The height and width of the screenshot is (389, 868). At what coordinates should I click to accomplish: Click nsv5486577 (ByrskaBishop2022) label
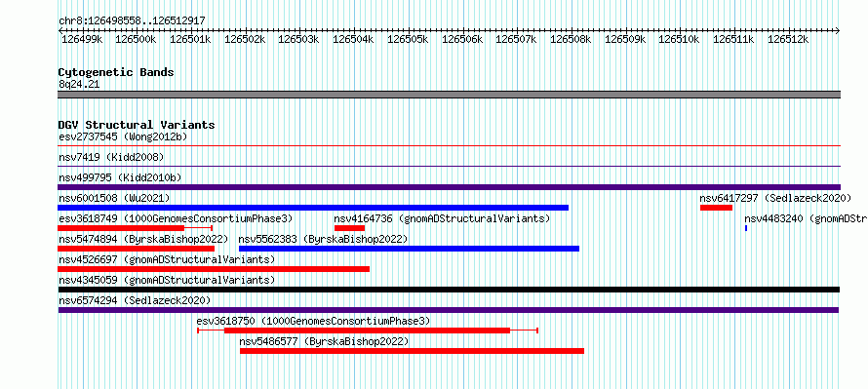(x=324, y=341)
